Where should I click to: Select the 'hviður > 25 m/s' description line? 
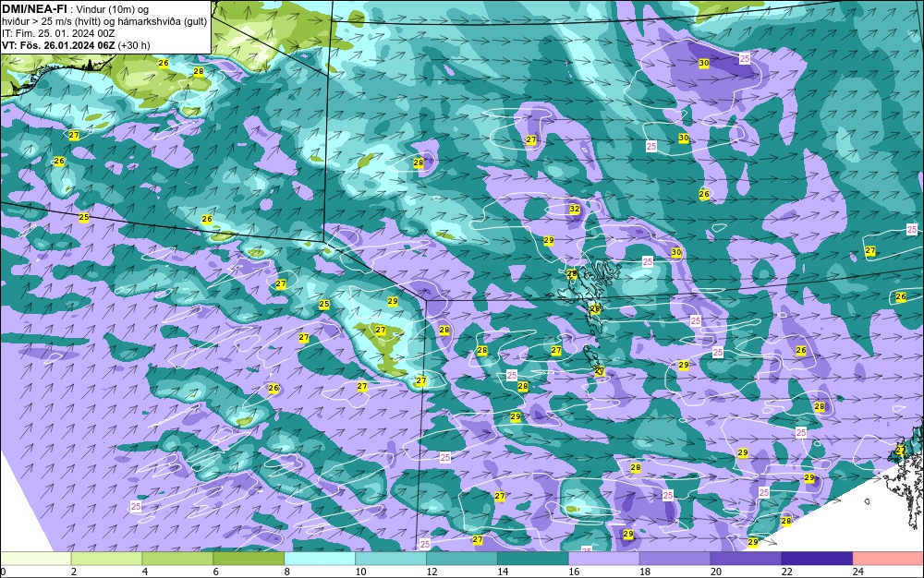(104, 21)
